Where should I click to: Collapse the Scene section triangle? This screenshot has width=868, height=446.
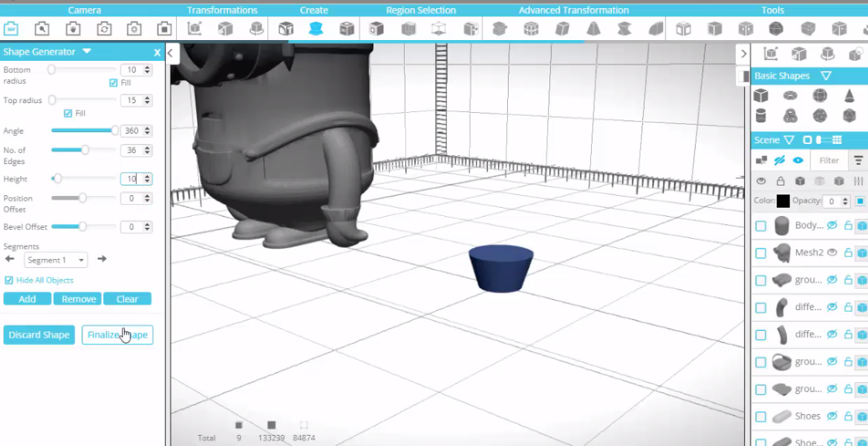[789, 140]
